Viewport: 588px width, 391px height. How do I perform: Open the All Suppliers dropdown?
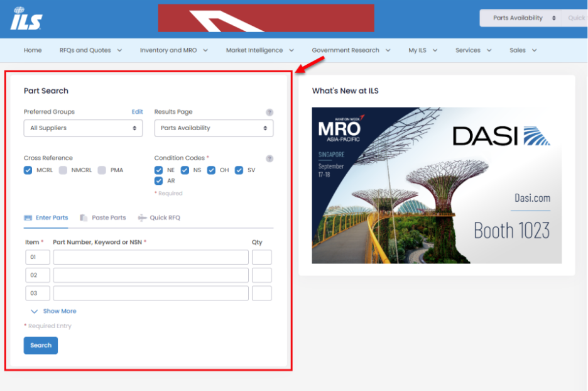[x=83, y=128]
